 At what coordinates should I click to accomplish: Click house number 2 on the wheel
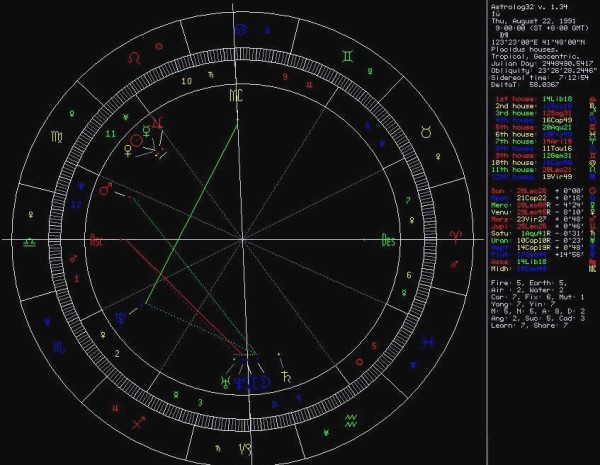117,354
